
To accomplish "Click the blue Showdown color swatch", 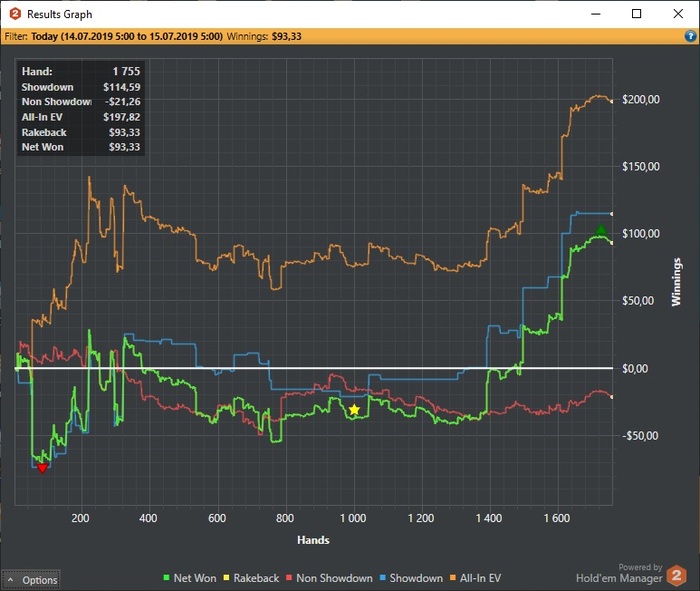I will (x=383, y=578).
